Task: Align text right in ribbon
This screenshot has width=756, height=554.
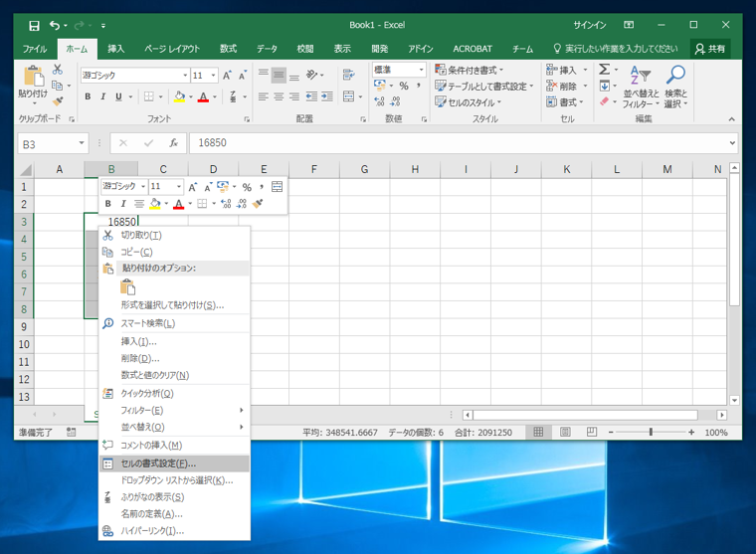Action: pyautogui.click(x=294, y=96)
